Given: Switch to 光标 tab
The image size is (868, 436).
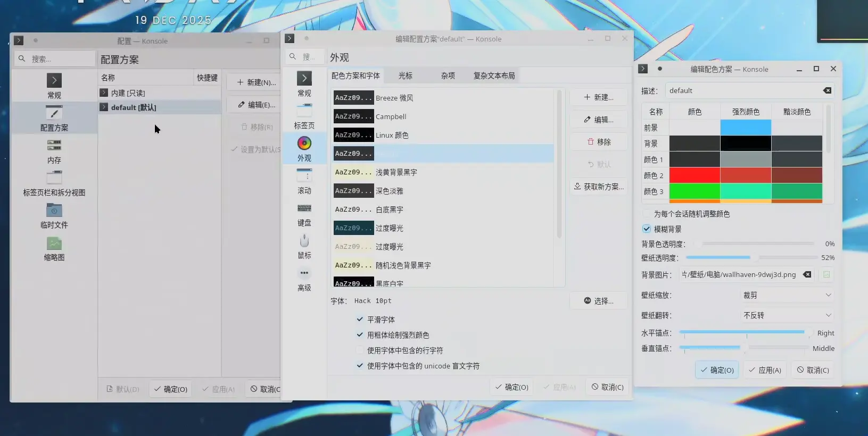Looking at the screenshot, I should tap(406, 76).
